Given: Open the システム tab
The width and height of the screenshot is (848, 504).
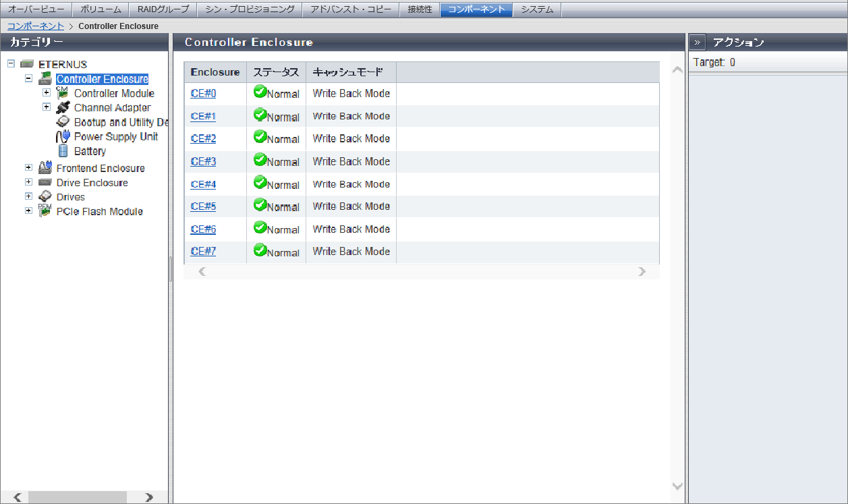Looking at the screenshot, I should (x=537, y=9).
